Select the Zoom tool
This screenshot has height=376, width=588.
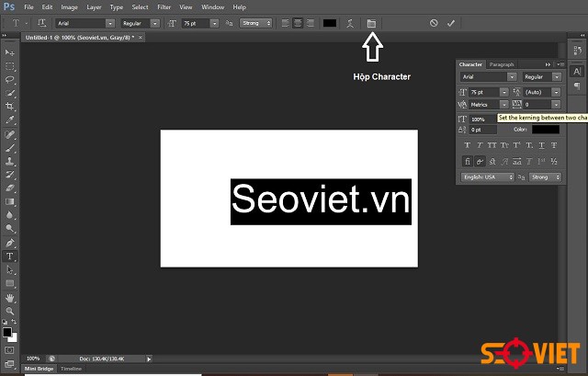(x=10, y=311)
